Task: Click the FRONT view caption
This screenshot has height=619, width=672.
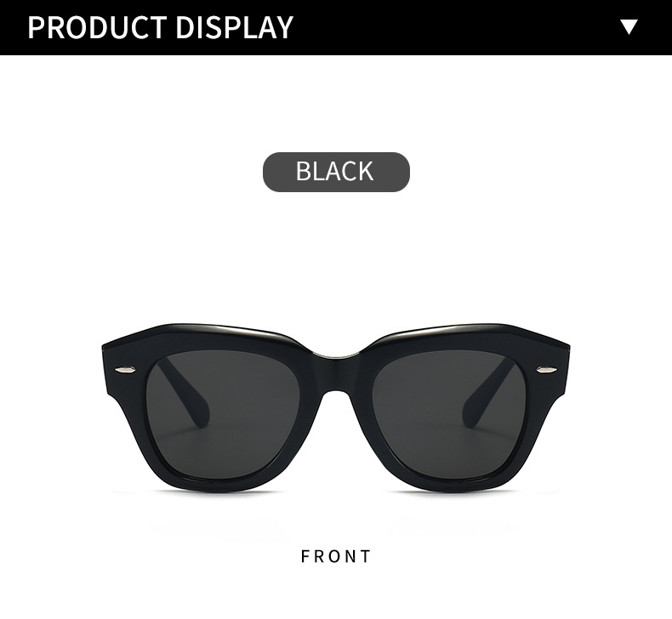Action: tap(336, 556)
